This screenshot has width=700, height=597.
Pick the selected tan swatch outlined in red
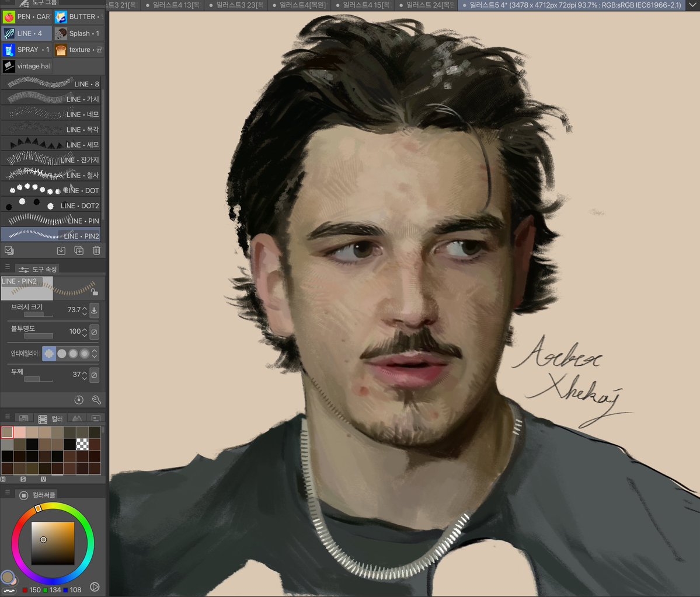pyautogui.click(x=7, y=432)
